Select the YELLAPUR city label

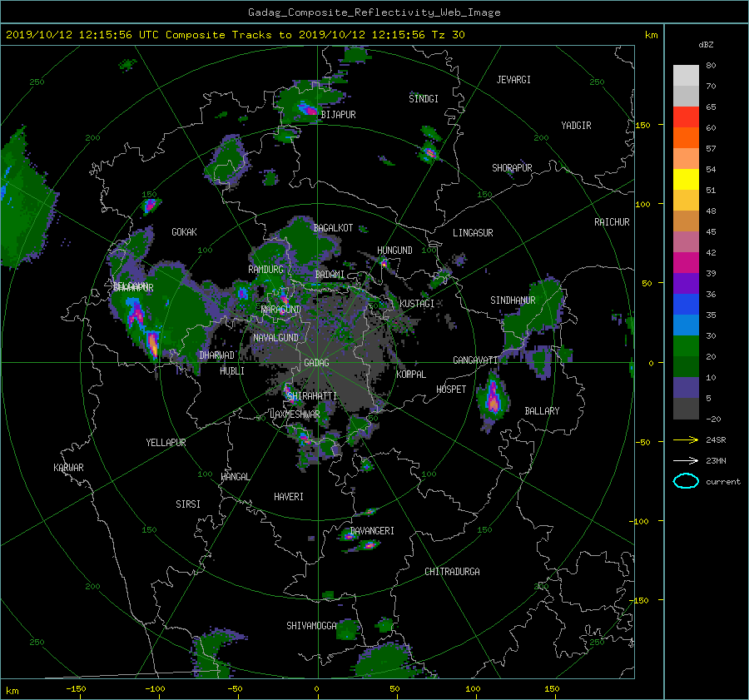166,443
